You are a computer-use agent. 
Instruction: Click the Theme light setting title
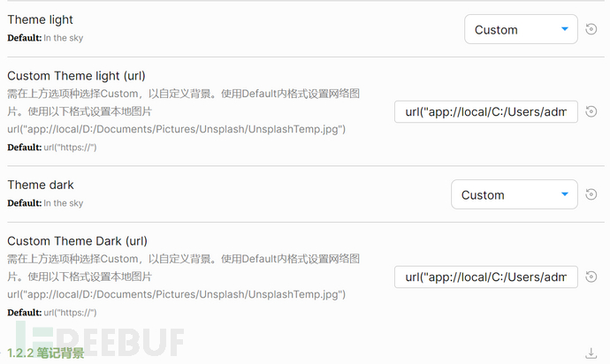[41, 19]
